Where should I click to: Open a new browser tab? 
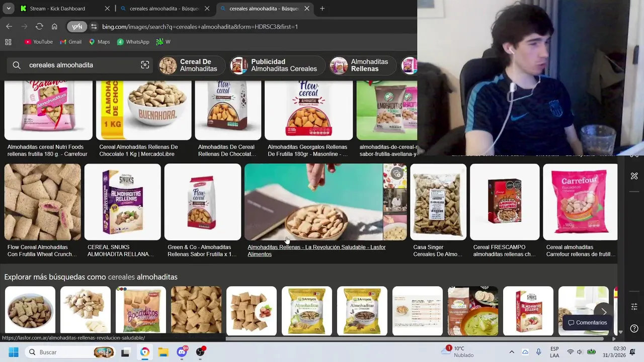click(322, 9)
